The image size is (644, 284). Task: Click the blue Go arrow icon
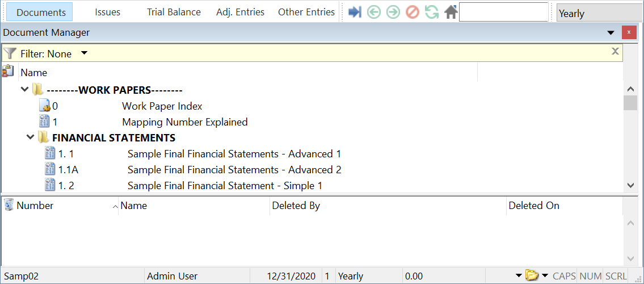coord(355,12)
